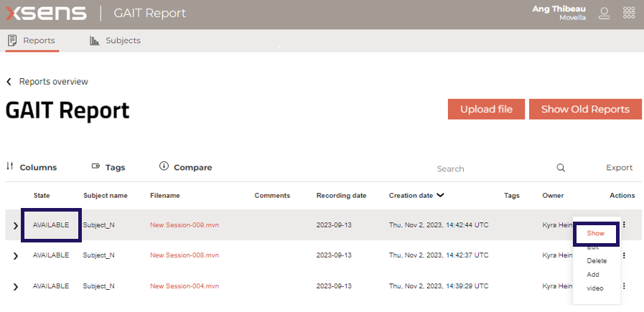The height and width of the screenshot is (312, 644).
Task: Click Reports overview breadcrumb link
Action: 53,82
